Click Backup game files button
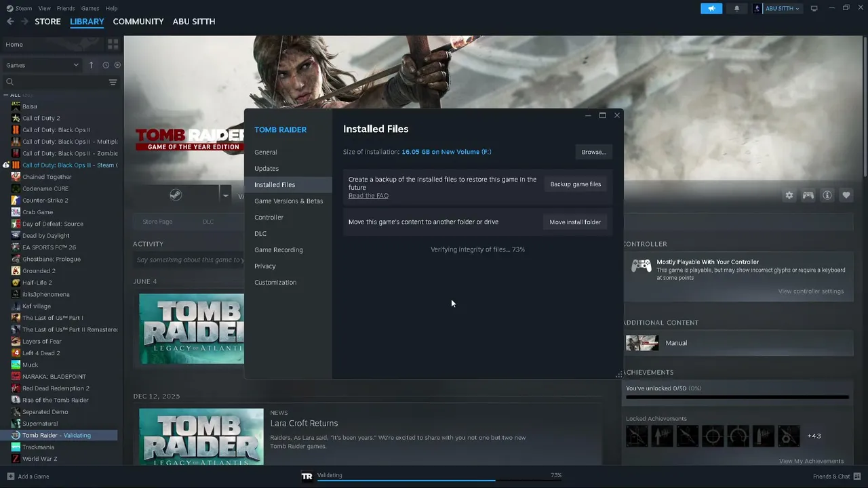 point(575,184)
